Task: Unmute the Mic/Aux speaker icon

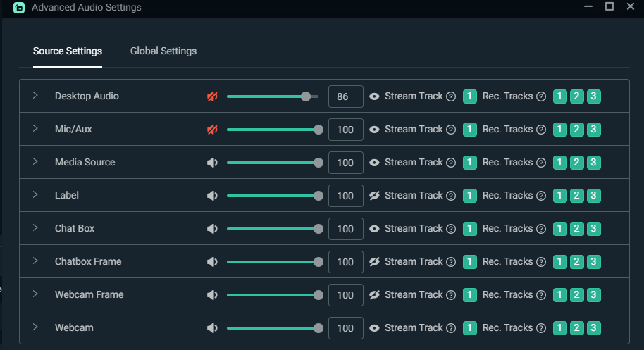Action: (x=212, y=130)
